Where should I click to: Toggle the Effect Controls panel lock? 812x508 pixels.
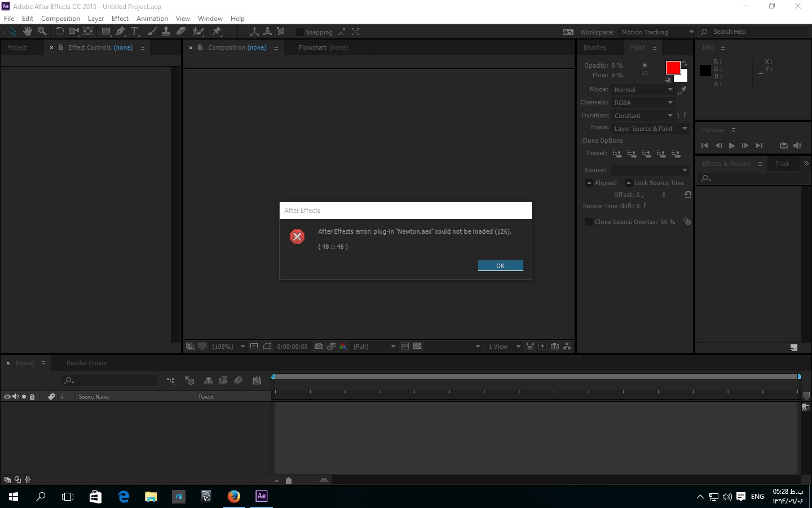tap(60, 47)
